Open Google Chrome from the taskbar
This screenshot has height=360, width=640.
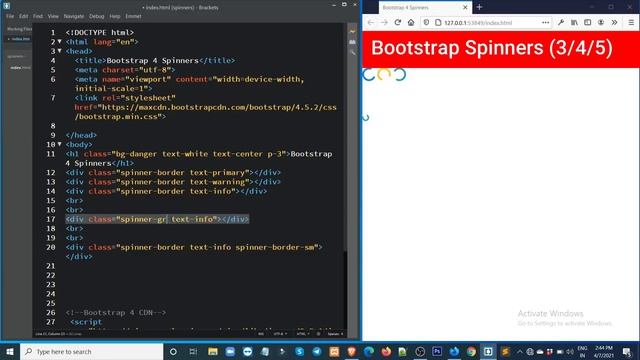pos(471,351)
